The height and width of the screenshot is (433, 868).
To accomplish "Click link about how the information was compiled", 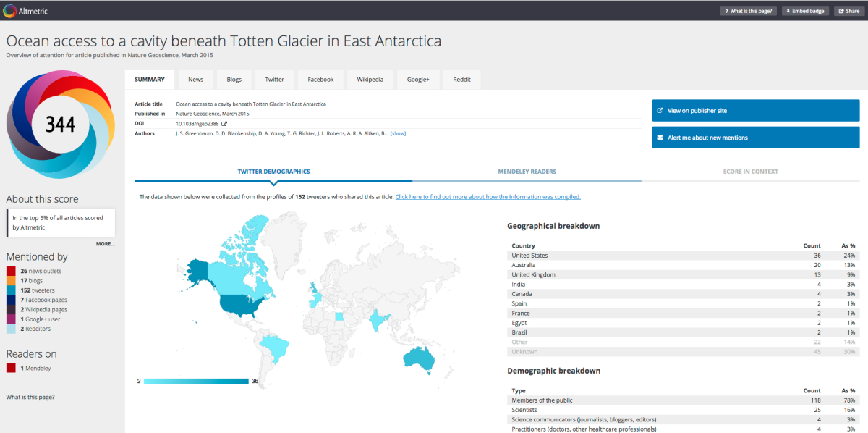I will pyautogui.click(x=488, y=196).
